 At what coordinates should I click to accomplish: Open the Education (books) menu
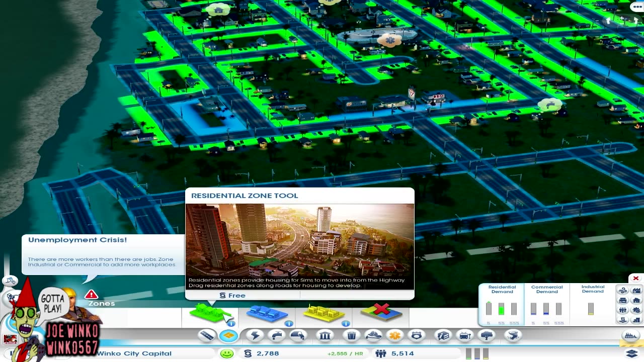(443, 335)
